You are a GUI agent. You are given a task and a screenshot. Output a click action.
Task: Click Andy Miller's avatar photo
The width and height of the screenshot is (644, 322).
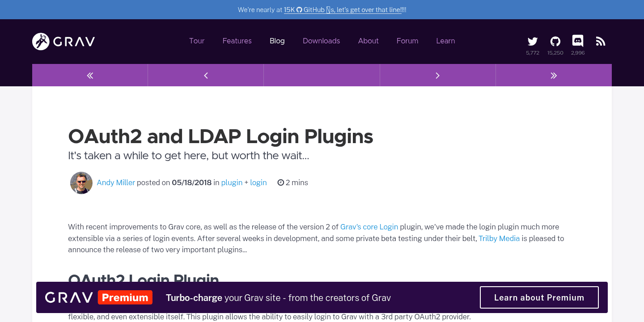[81, 182]
